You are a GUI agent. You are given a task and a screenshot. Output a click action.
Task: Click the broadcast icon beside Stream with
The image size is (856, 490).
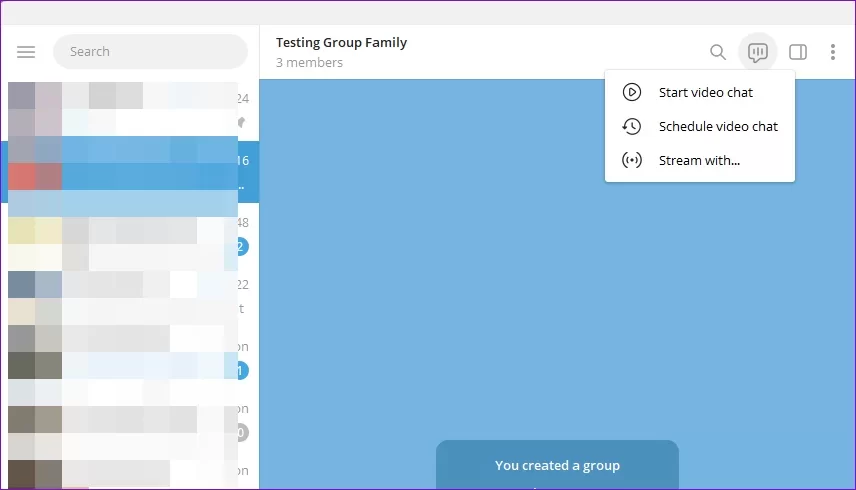coord(631,160)
